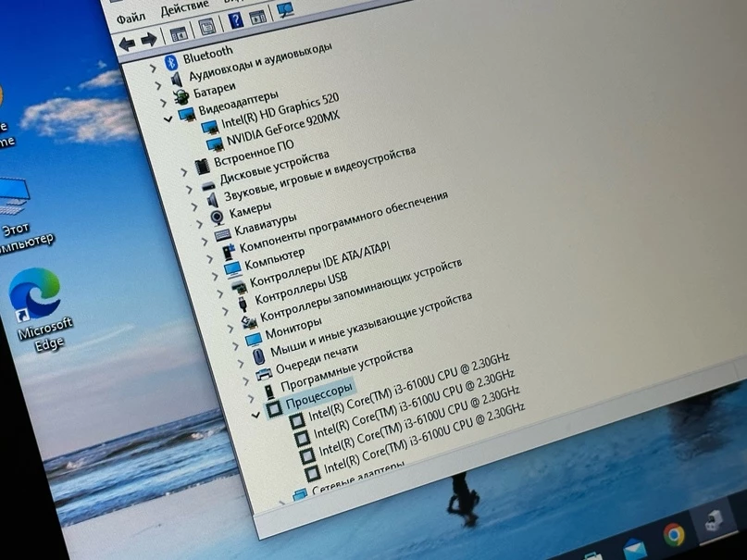Select the Клавиатуры keyboard icon
The width and height of the screenshot is (747, 560).
(222, 235)
